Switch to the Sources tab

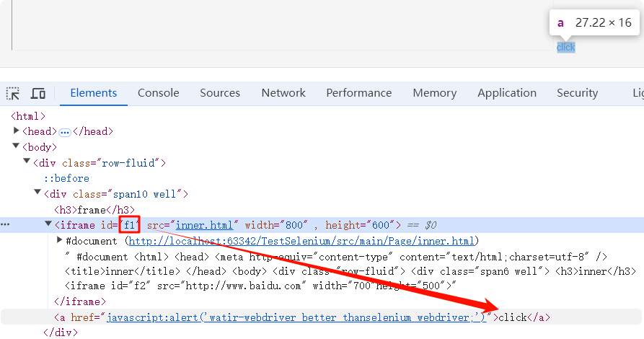click(x=220, y=93)
